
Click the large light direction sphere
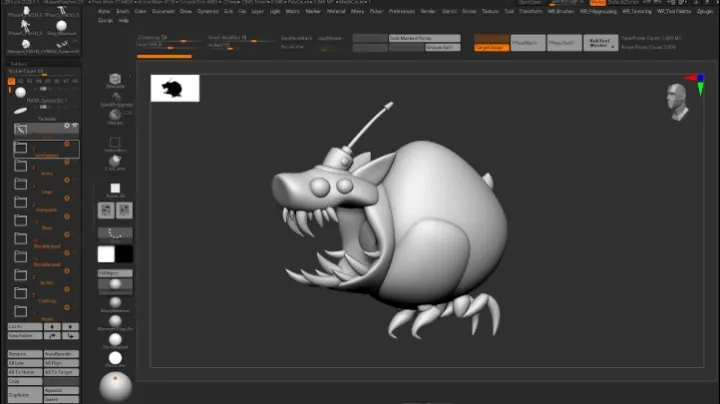tap(115, 387)
